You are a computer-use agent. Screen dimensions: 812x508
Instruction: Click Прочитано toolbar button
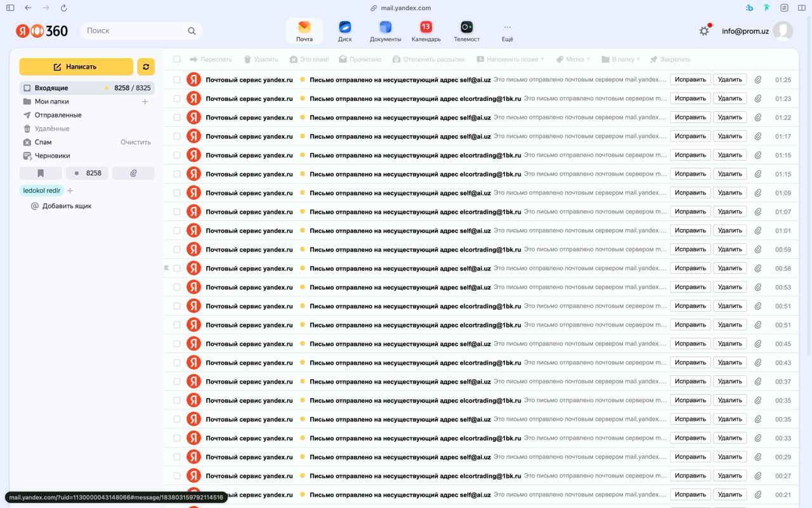point(360,59)
